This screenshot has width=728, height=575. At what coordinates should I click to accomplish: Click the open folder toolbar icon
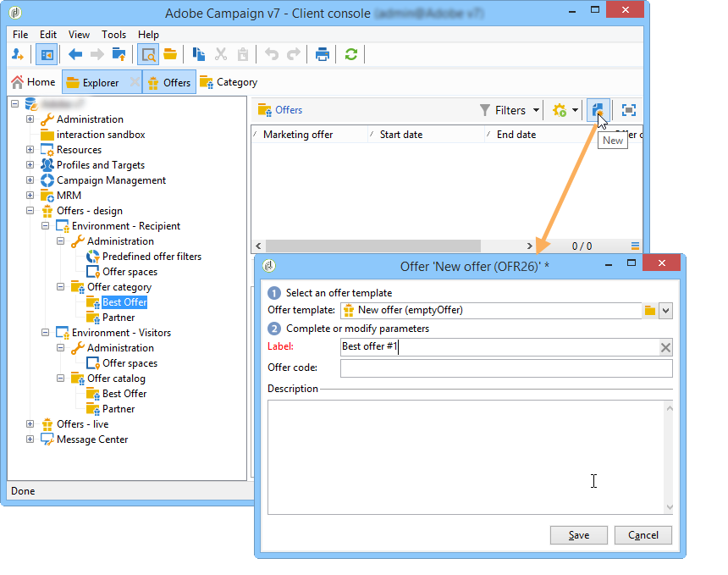[170, 54]
